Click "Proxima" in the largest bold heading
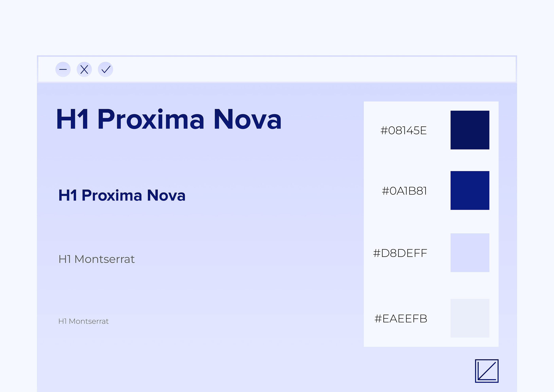The height and width of the screenshot is (392, 554). coord(151,119)
